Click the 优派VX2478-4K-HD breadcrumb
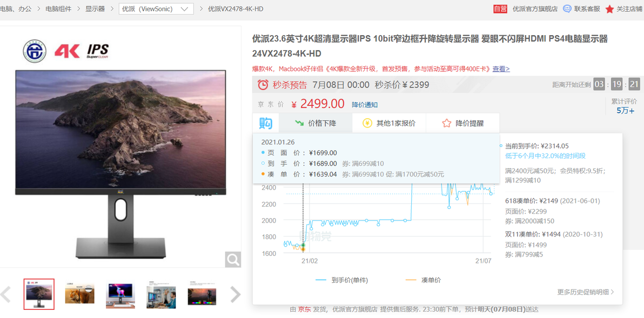The width and height of the screenshot is (644, 318). [x=236, y=9]
